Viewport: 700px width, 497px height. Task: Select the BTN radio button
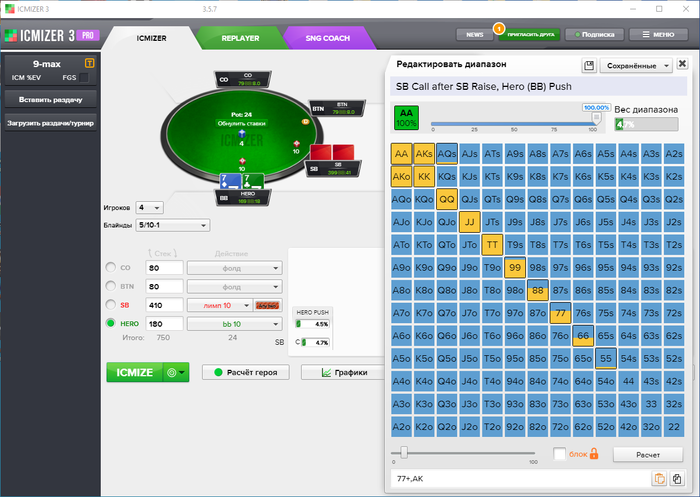tap(110, 286)
